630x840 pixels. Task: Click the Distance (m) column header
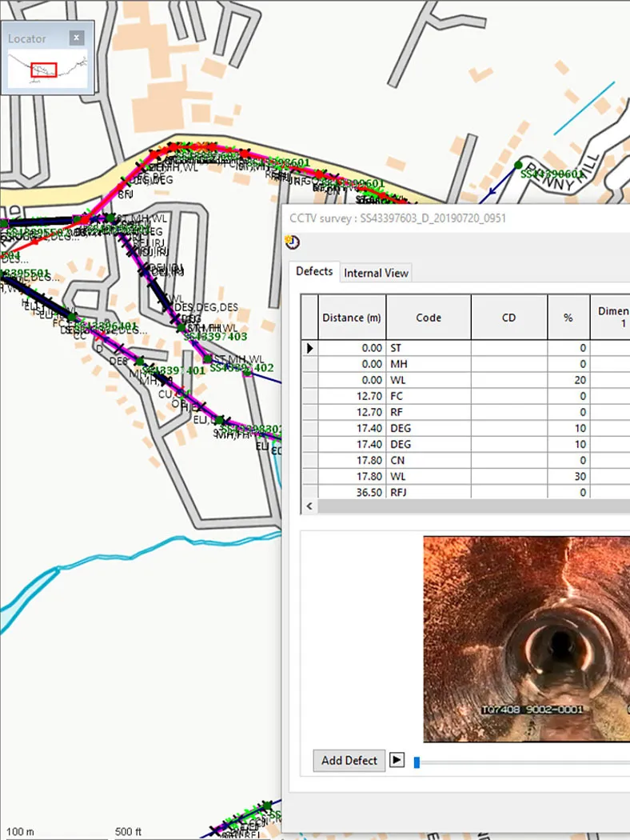click(352, 317)
